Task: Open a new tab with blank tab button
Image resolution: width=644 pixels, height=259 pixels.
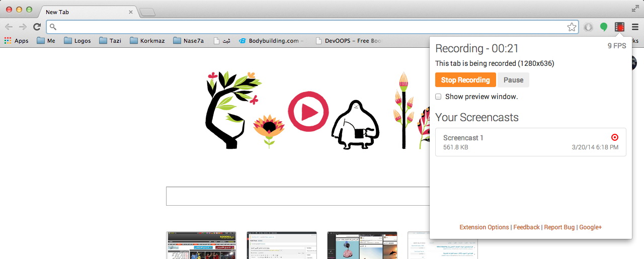Action: [x=147, y=12]
